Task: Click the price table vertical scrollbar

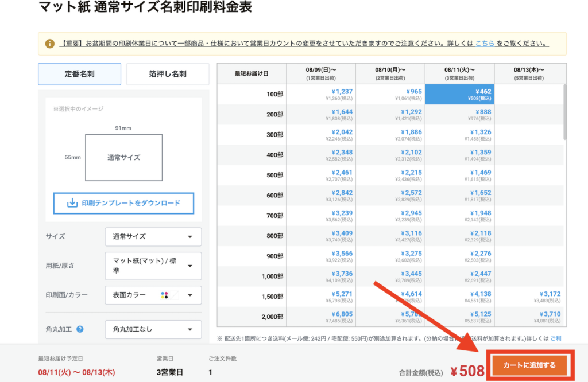Action: (565, 112)
